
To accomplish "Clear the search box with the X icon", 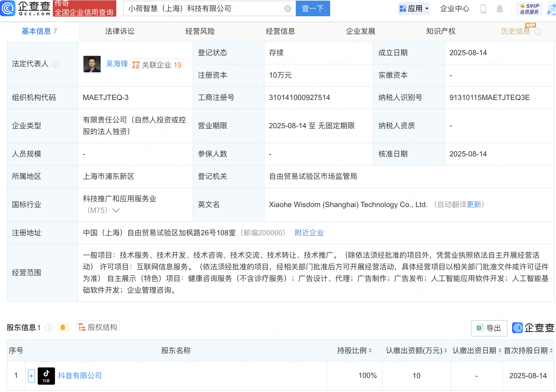I will coord(288,9).
